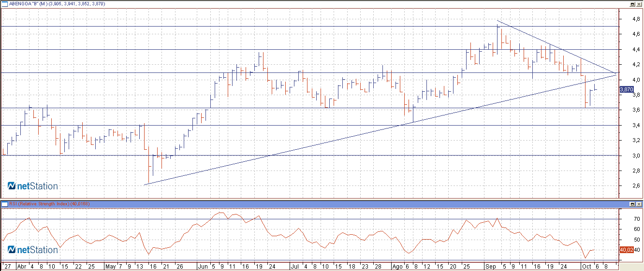Click the RSI value label 40,02
The width and height of the screenshot is (644, 271).
(x=626, y=250)
